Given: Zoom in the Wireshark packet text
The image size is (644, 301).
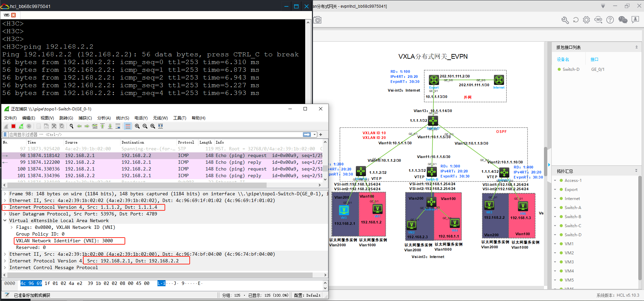Looking at the screenshot, I should click(x=137, y=126).
